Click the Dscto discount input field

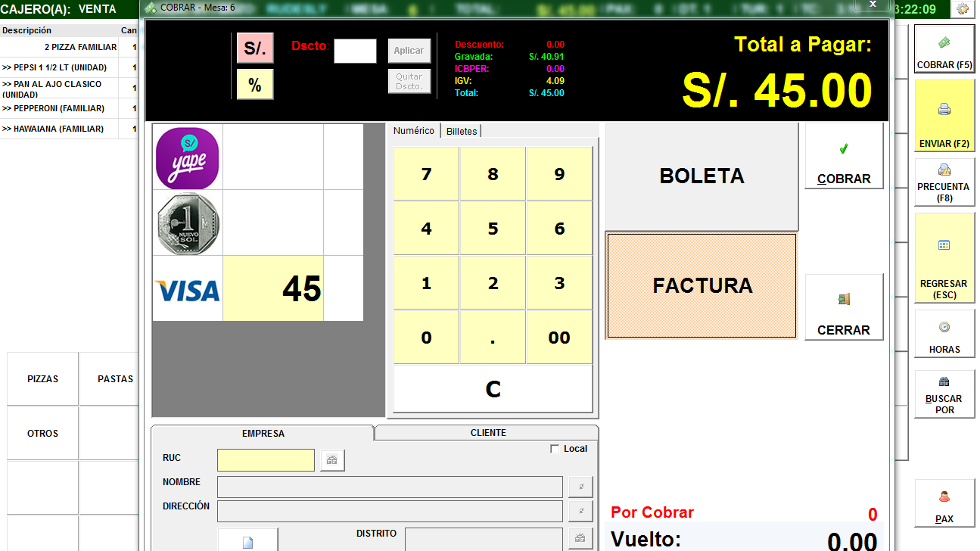(355, 51)
